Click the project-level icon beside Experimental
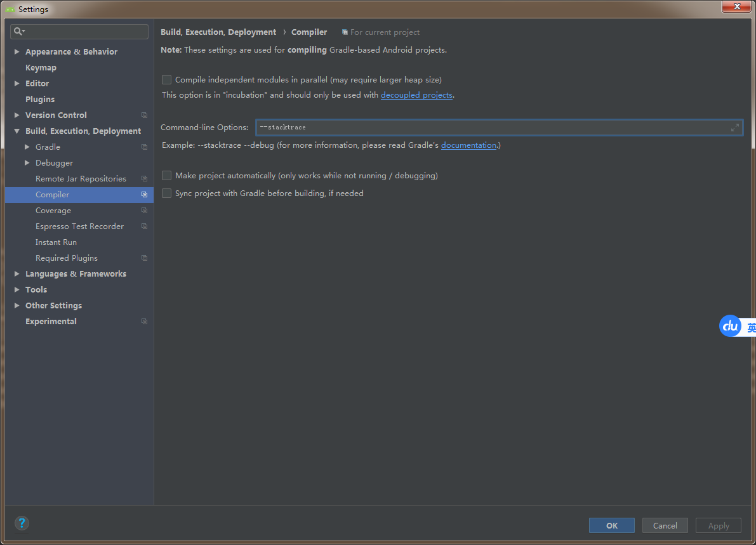Image resolution: width=756 pixels, height=545 pixels. coord(144,322)
